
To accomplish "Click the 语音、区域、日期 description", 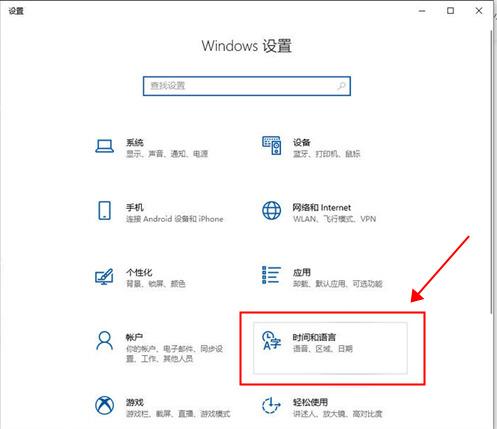I will tap(322, 349).
